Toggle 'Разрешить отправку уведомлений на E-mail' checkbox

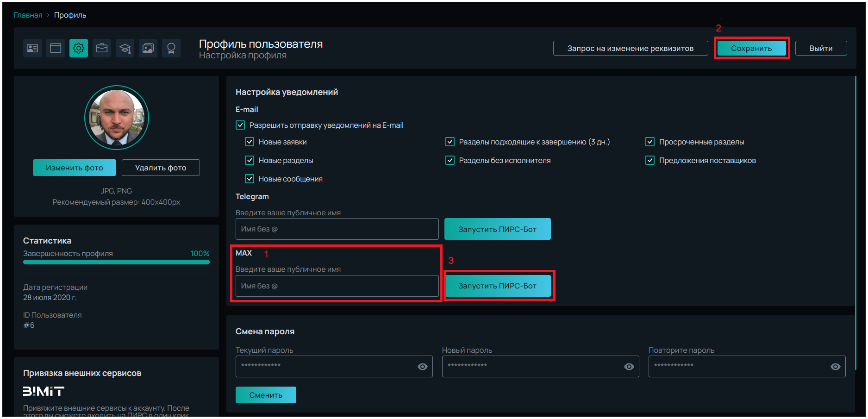(240, 125)
